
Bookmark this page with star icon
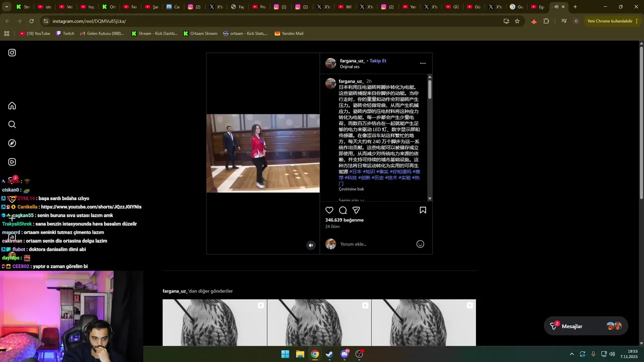[517, 21]
